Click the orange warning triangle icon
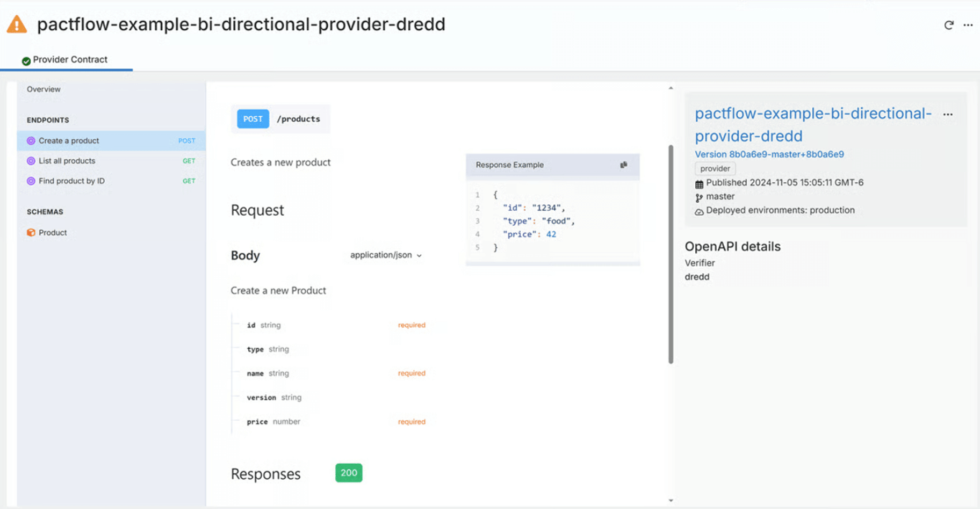 coord(17,24)
